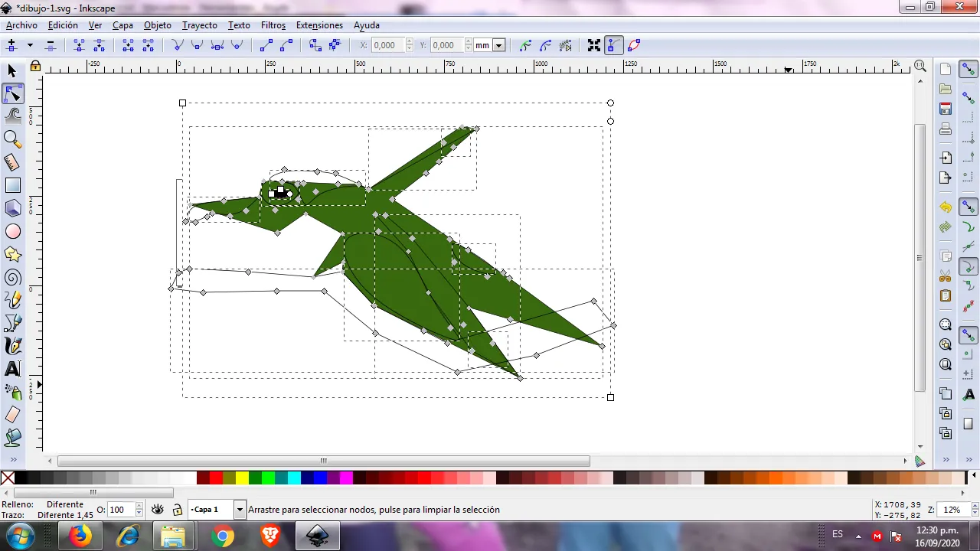
Task: Toggle Capa 1 layer visibility eye
Action: click(x=158, y=510)
